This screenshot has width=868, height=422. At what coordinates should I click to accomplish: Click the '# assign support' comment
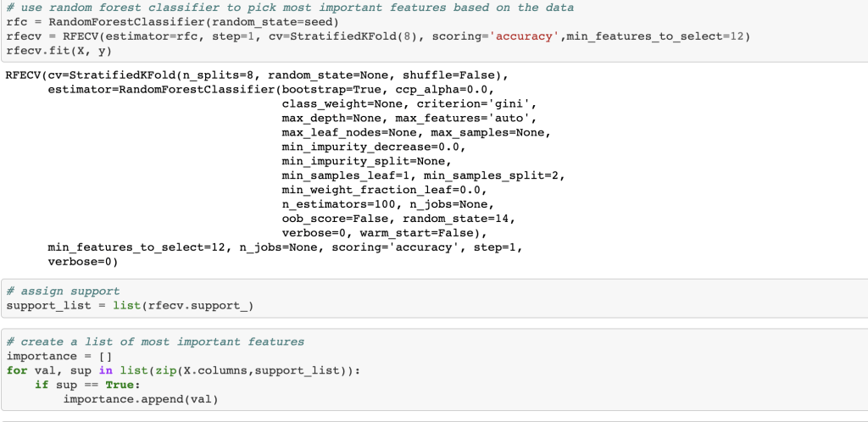pos(63,291)
